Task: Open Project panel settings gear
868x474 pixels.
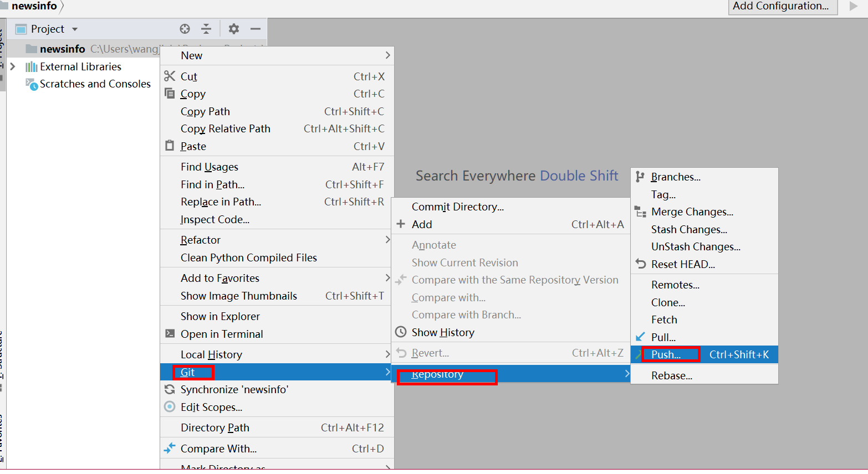Action: [234, 29]
